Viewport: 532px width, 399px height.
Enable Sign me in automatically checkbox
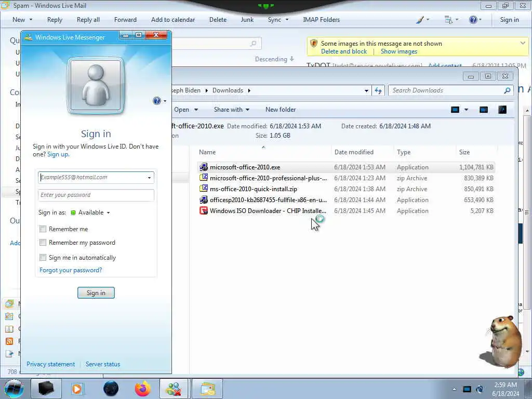43,258
